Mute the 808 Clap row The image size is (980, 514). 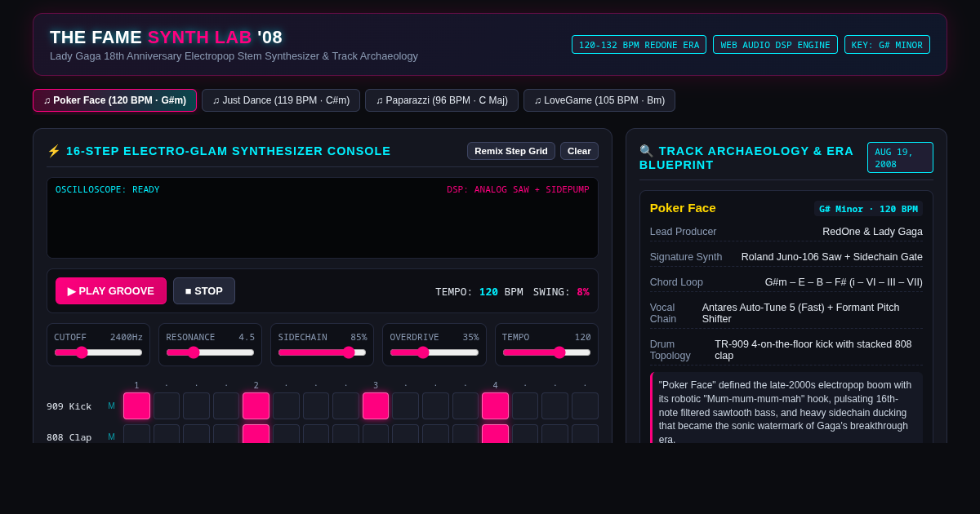pos(112,437)
